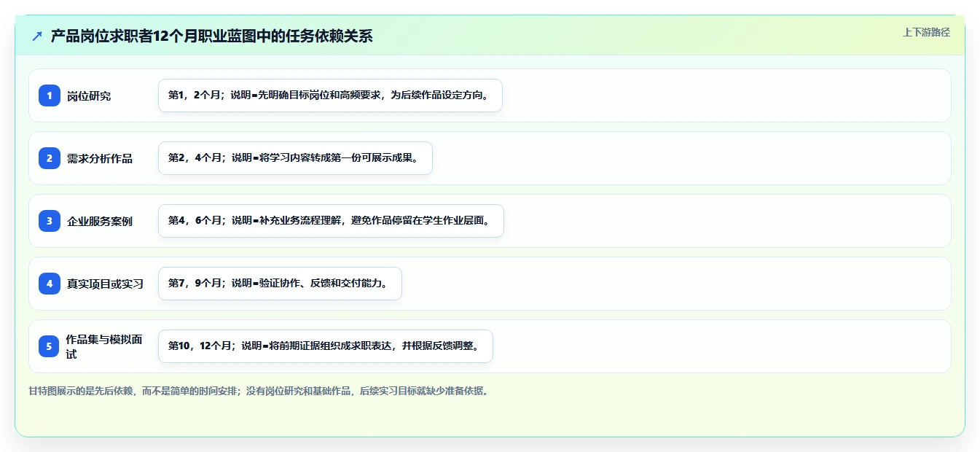
Task: Click the number 3 step badge
Action: tap(50, 221)
